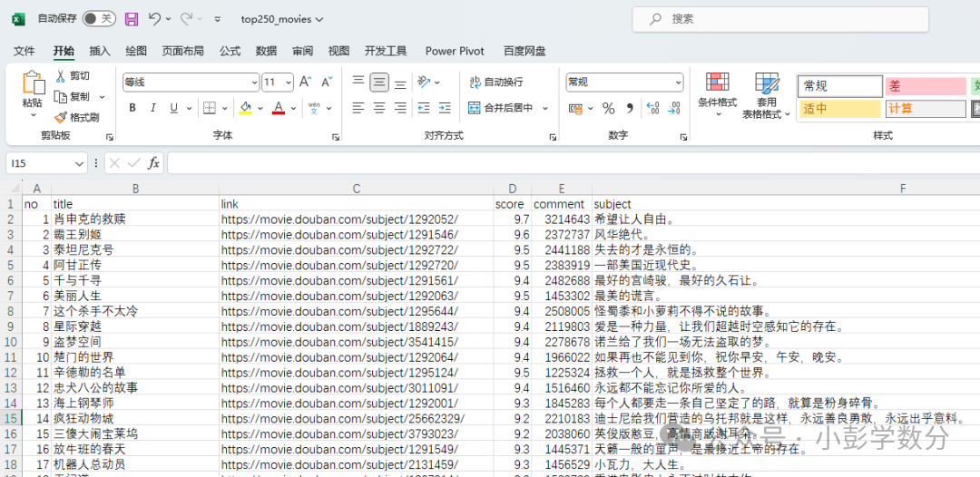980x477 pixels.
Task: Apply comma style
Action: pos(630,109)
